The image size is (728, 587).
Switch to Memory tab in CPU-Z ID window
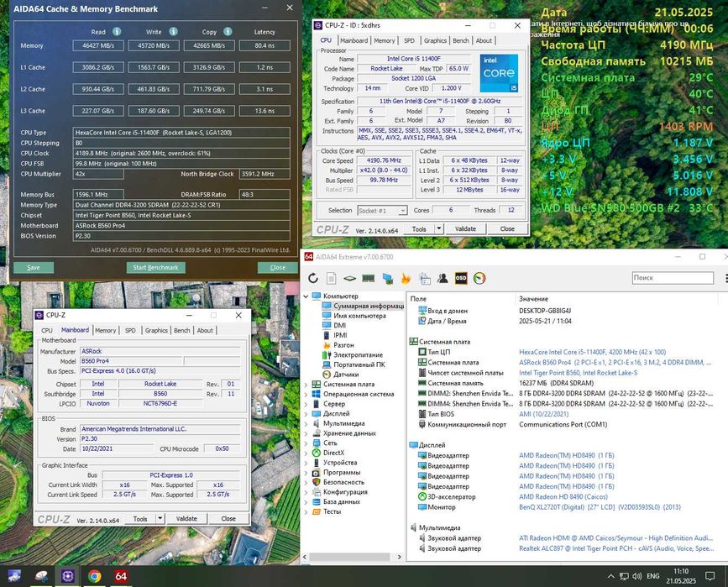tap(385, 40)
